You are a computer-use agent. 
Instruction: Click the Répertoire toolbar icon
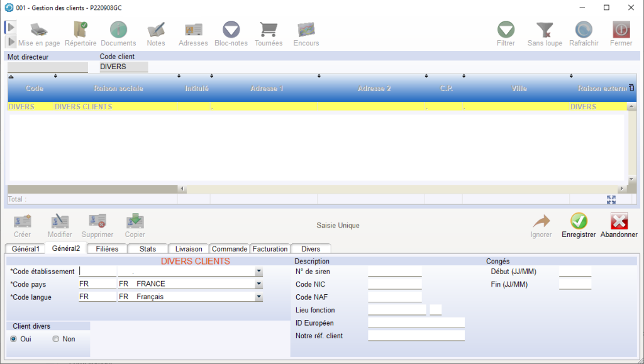(x=80, y=30)
